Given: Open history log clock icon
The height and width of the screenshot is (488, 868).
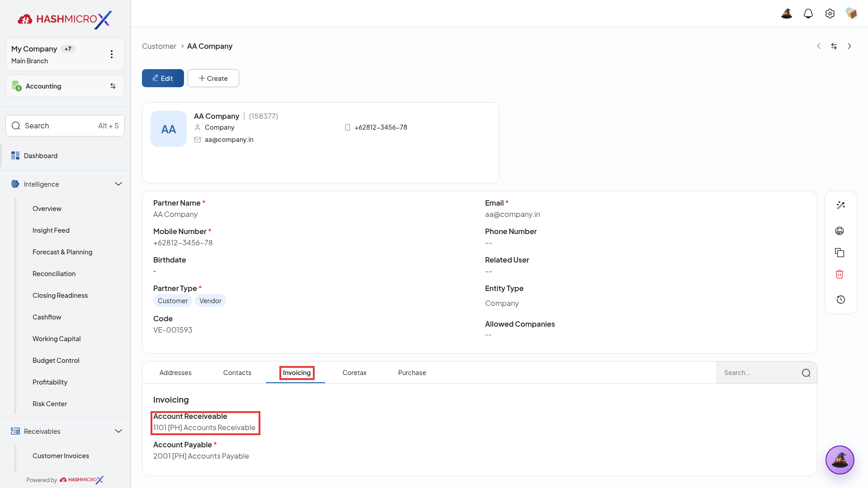Looking at the screenshot, I should pos(841,300).
